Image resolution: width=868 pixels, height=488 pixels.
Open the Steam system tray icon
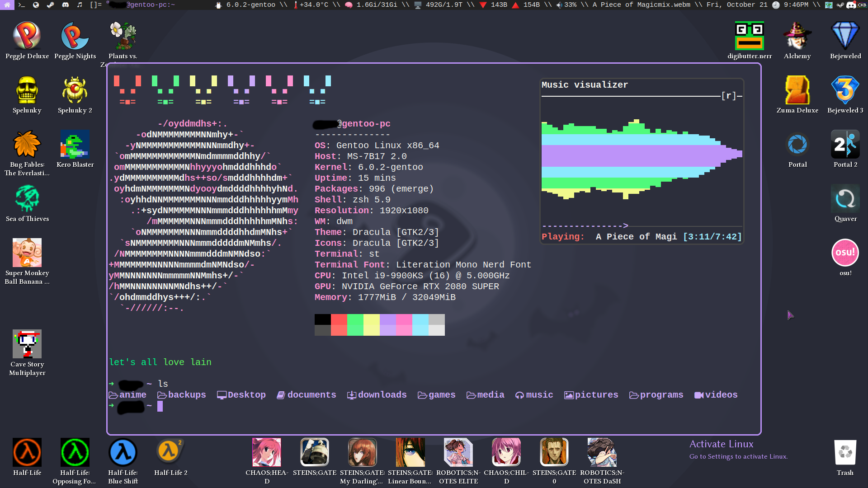(x=840, y=5)
